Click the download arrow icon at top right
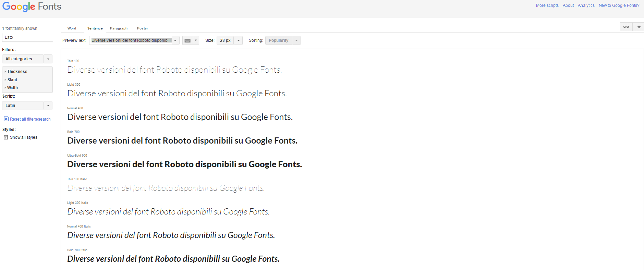 (x=639, y=27)
